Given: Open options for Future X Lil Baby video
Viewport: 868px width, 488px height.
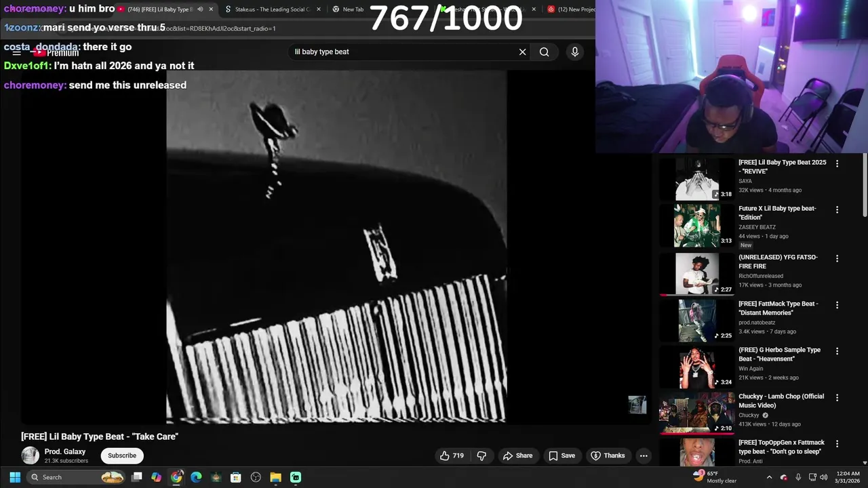Looking at the screenshot, I should [x=837, y=209].
